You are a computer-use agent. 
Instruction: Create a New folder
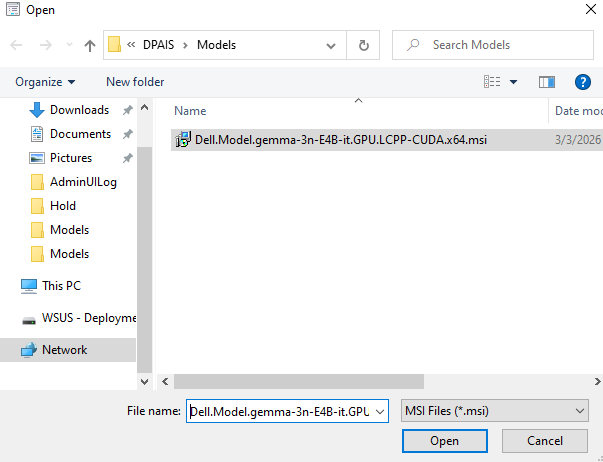tap(135, 82)
